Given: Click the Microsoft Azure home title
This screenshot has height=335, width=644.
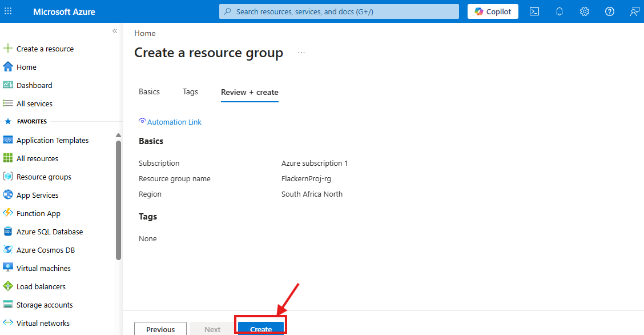Looking at the screenshot, I should (64, 12).
